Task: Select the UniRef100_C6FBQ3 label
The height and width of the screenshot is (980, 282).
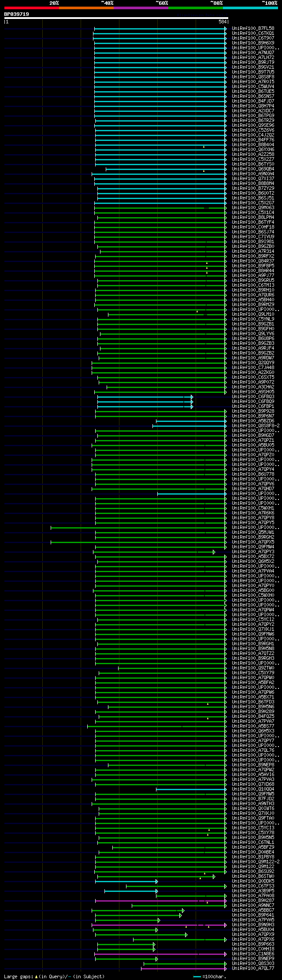Action: coord(253,397)
